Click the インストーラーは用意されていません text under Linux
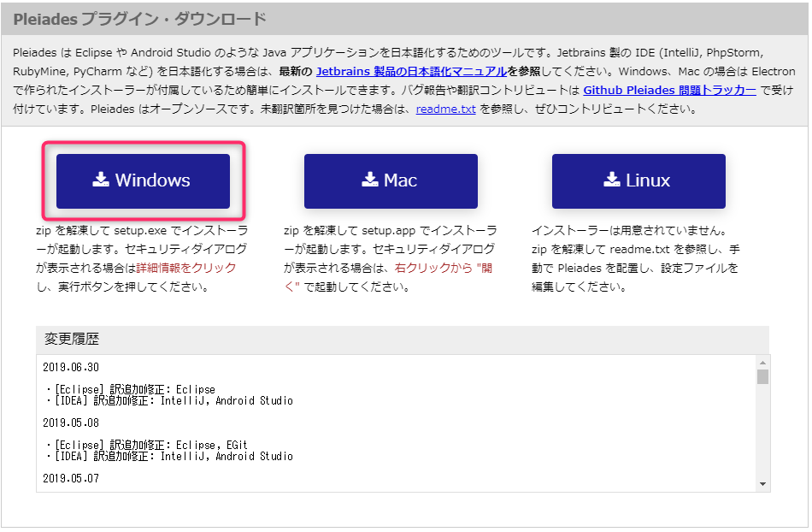Screen dimensions: 812x532 pos(630,231)
